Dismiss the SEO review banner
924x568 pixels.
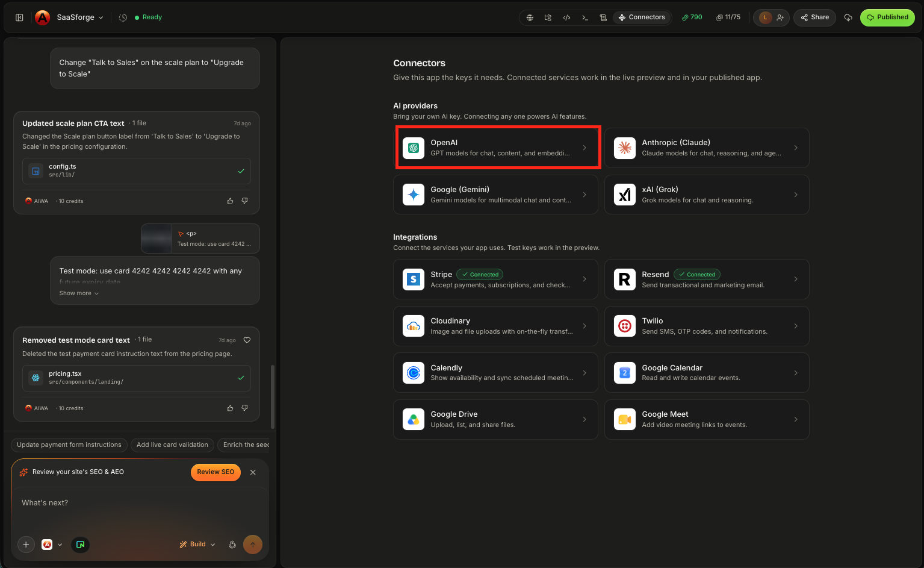point(253,472)
